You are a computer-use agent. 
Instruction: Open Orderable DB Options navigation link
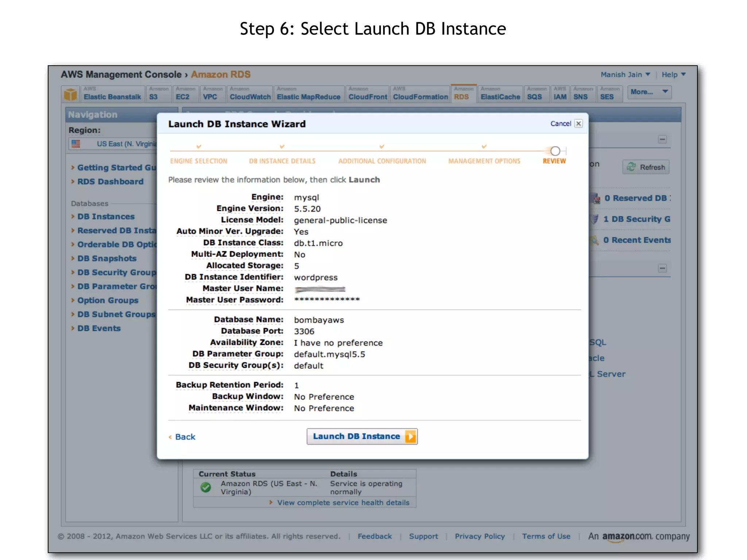(x=116, y=245)
